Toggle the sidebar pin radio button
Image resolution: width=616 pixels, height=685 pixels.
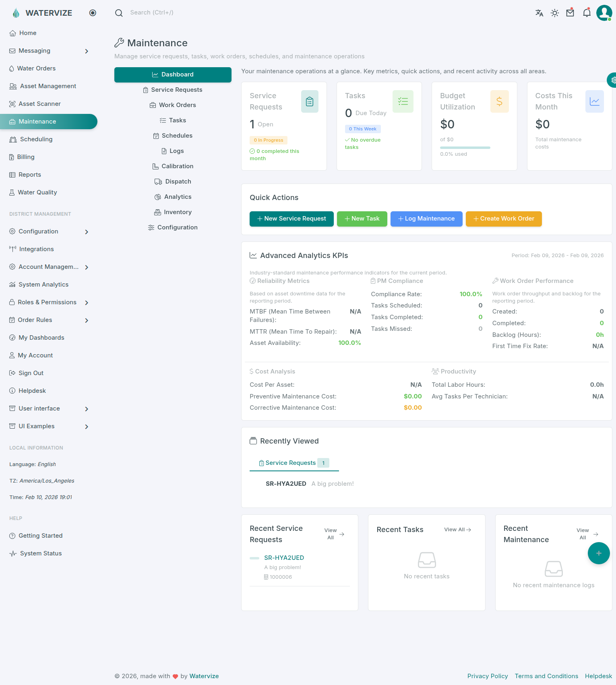coord(93,13)
